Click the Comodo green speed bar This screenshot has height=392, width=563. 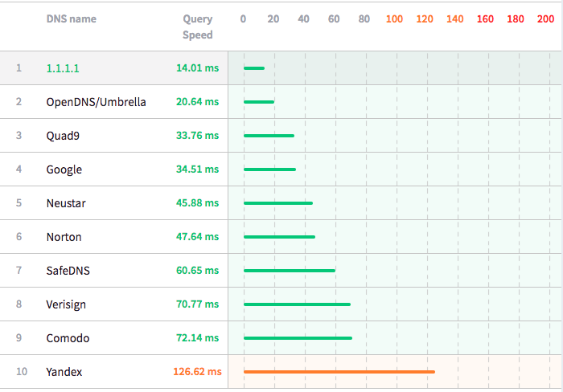298,338
